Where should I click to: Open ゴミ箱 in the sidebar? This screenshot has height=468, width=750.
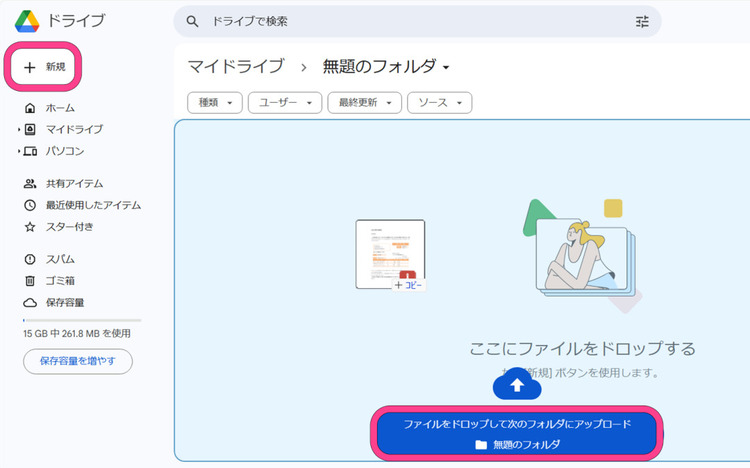pyautogui.click(x=60, y=281)
